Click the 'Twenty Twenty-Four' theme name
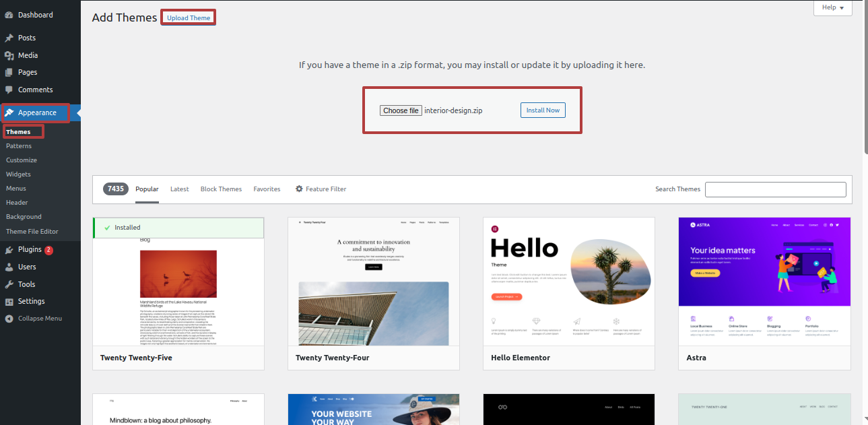 pos(333,358)
